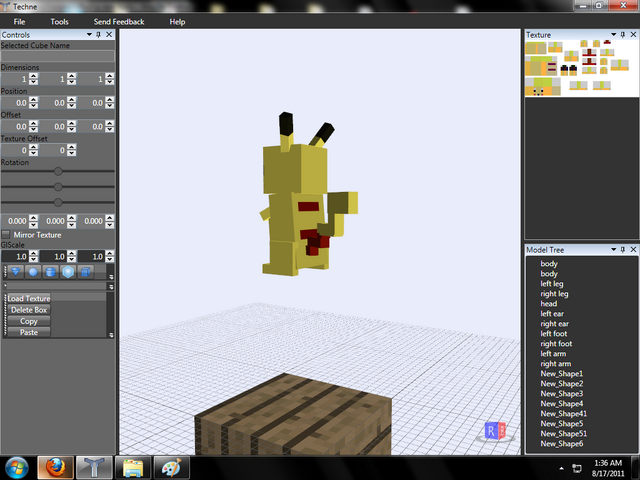Select the 'left arm' item in Model Tree

click(x=553, y=354)
